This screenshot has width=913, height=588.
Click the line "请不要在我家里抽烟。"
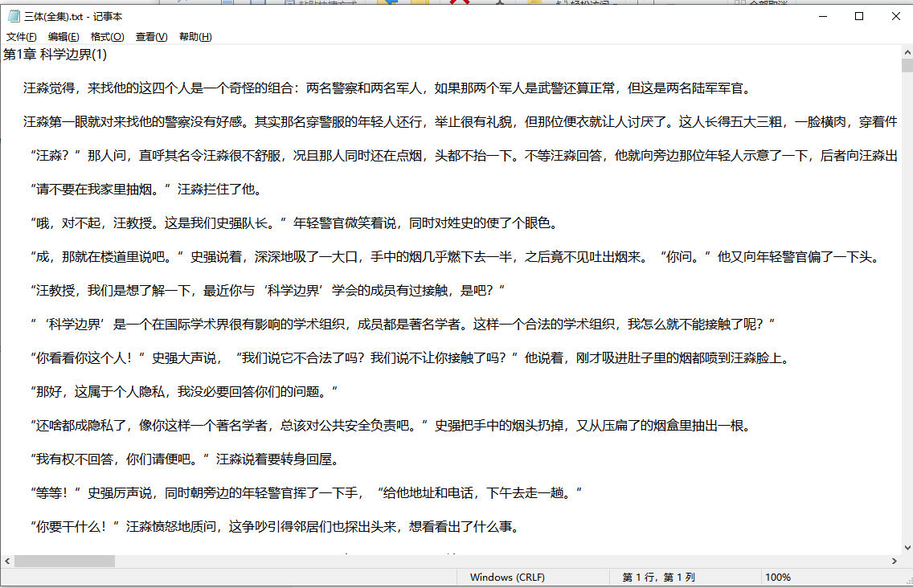pyautogui.click(x=147, y=190)
